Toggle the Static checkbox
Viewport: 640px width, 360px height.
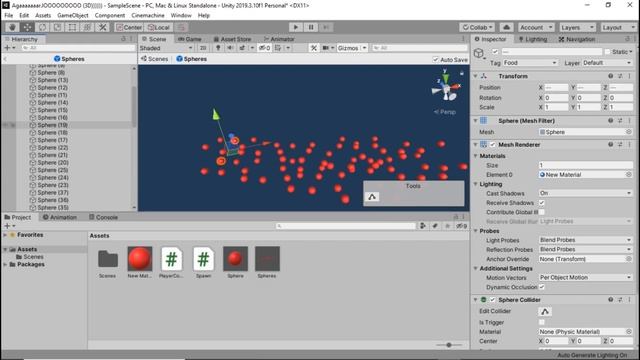(x=608, y=52)
